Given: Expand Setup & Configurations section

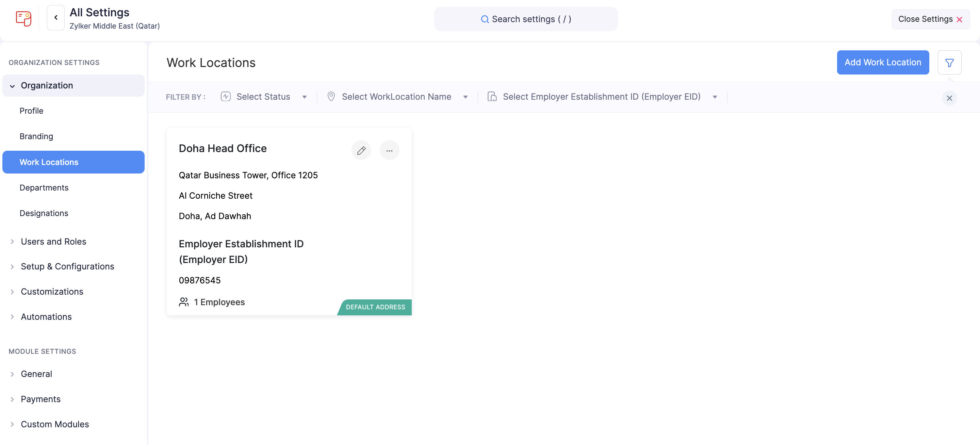Looking at the screenshot, I should pyautogui.click(x=67, y=267).
